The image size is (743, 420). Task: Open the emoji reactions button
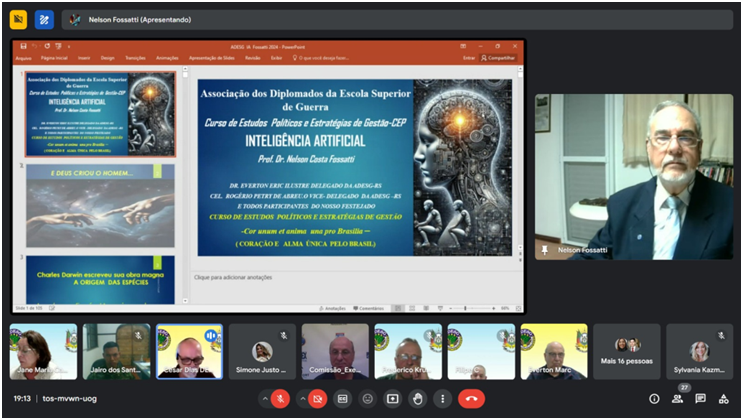(368, 399)
